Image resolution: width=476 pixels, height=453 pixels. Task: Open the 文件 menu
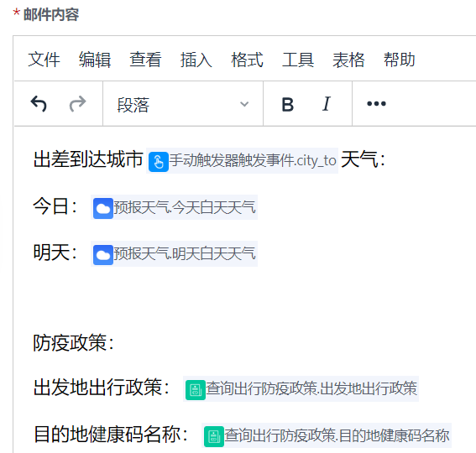click(44, 60)
